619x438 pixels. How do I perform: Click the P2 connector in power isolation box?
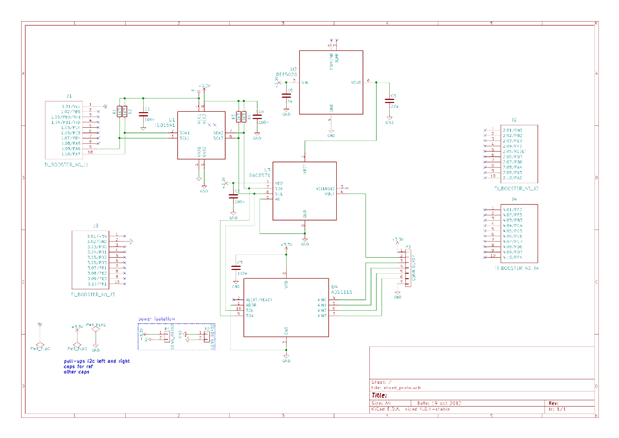206,336
